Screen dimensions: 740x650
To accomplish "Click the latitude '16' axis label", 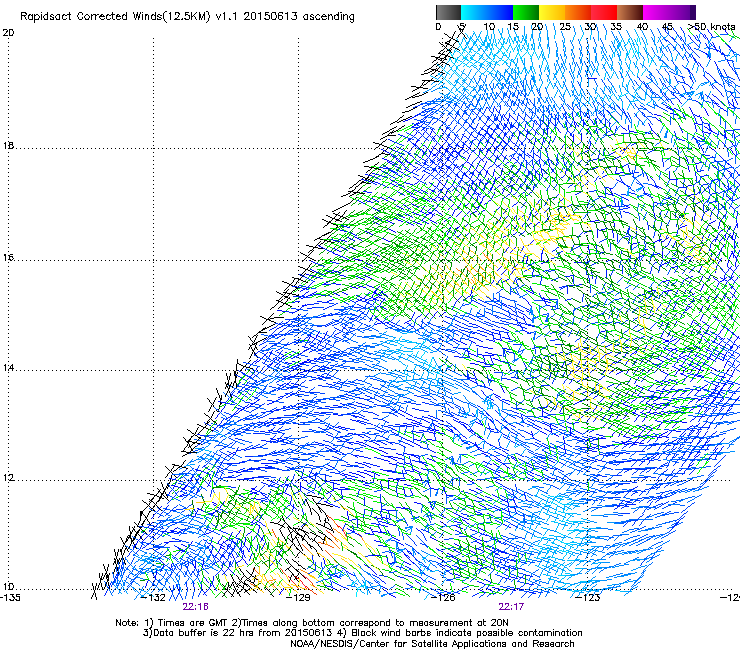I will click(x=8, y=258).
